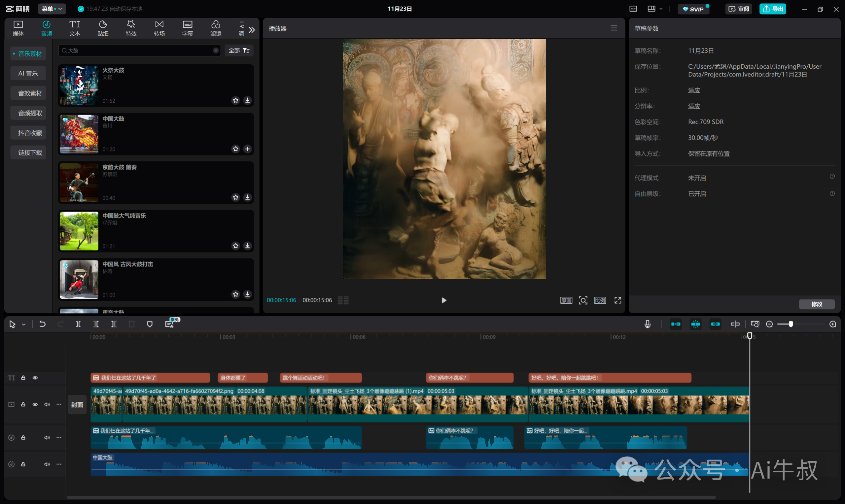Open the 菜单 dropdown menu

pos(52,9)
